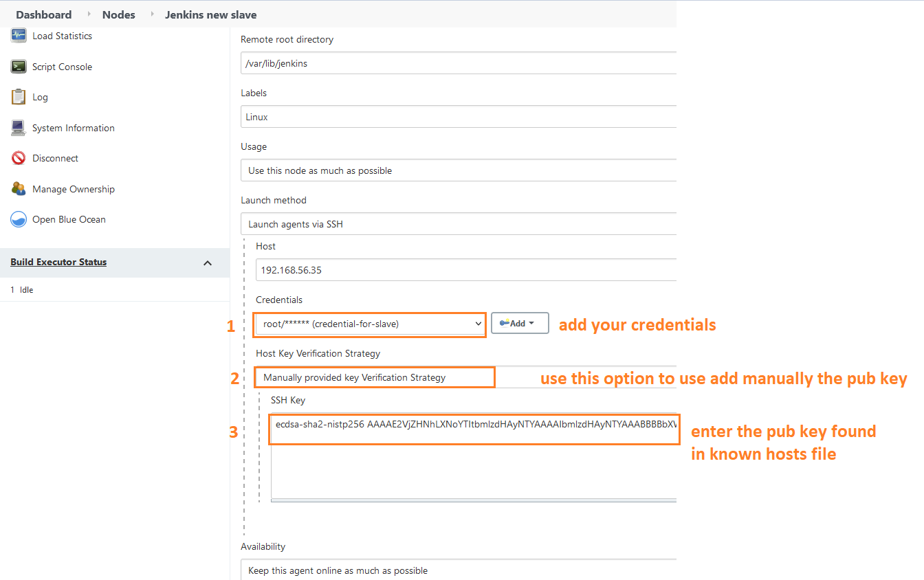Go to Dashboard breadcrumb
The width and height of the screenshot is (924, 580).
(43, 14)
